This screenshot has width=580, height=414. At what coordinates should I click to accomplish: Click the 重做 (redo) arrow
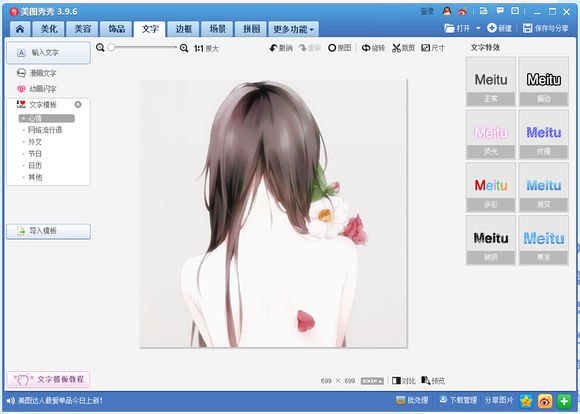point(310,48)
